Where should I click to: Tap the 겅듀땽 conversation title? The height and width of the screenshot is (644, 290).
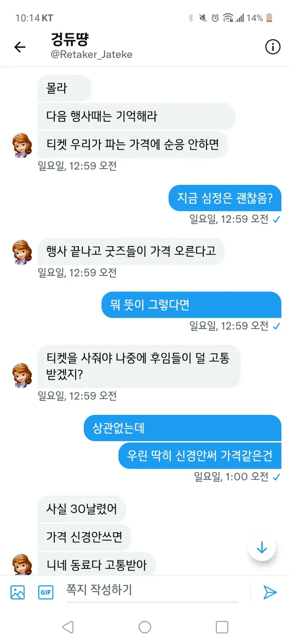pyautogui.click(x=70, y=40)
